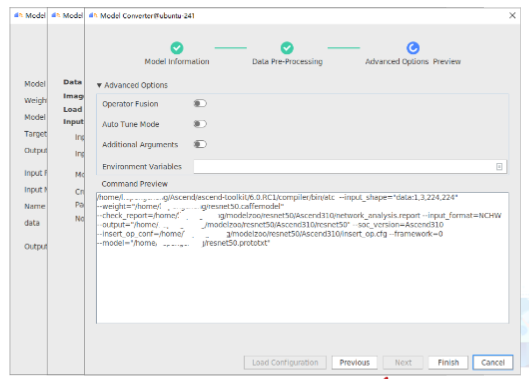The image size is (529, 379).
Task: Click the disabled Next button
Action: (x=403, y=362)
